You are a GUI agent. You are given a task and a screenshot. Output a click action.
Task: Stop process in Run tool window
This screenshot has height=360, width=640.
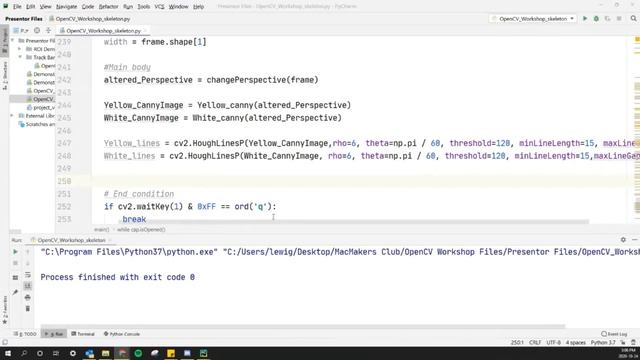click(x=16, y=263)
